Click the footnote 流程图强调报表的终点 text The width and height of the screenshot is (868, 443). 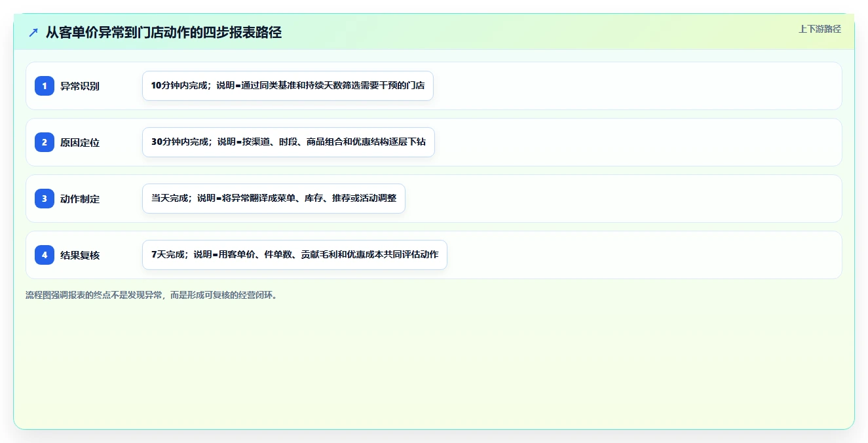click(151, 295)
